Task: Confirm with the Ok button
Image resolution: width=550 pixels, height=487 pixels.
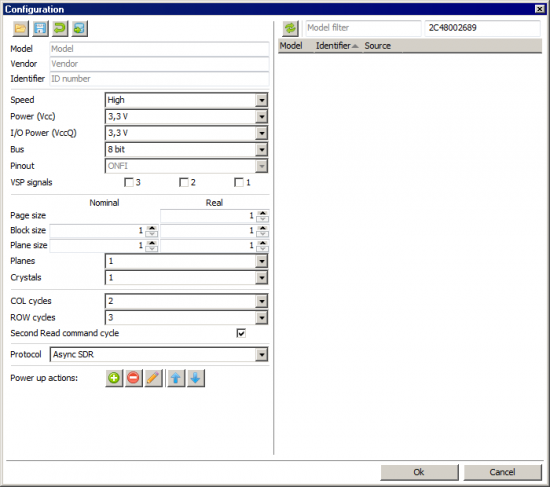Action: click(420, 472)
